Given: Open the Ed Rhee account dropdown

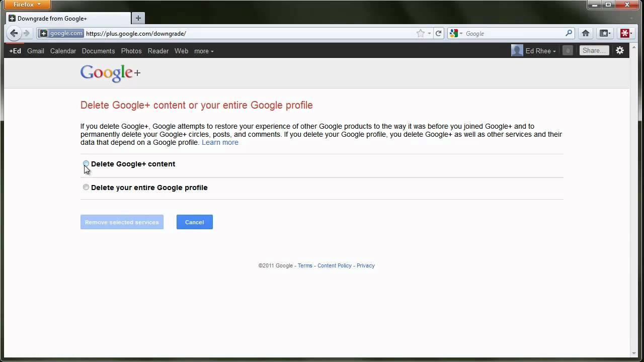Looking at the screenshot, I should [x=541, y=51].
